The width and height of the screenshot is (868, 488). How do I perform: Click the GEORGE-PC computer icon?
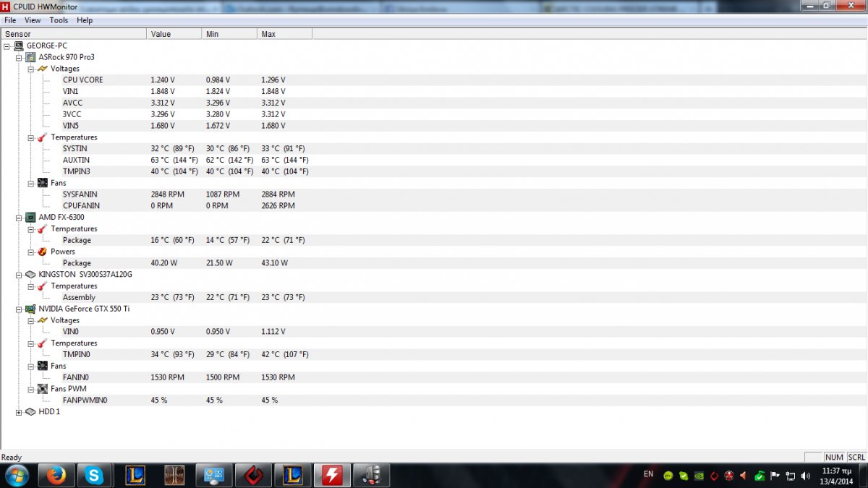19,46
